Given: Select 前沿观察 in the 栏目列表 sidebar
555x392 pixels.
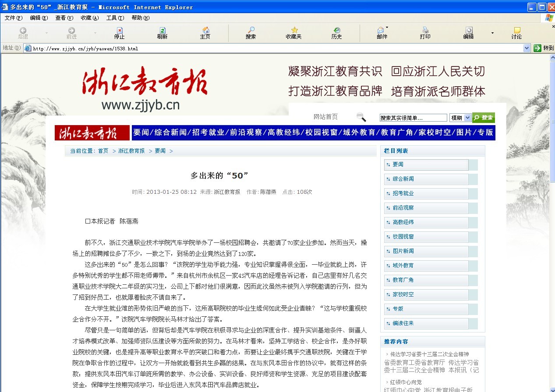Looking at the screenshot, I should [x=426, y=208].
